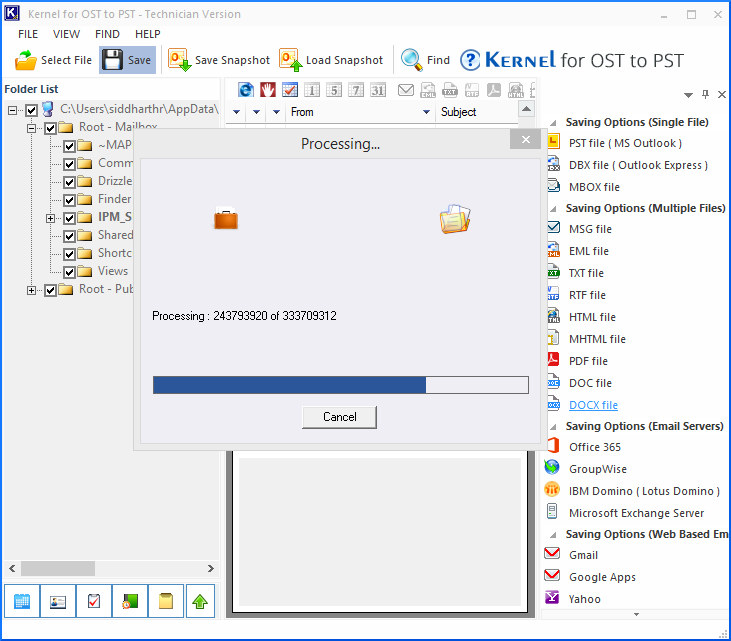
Task: Select the 31-day calendar view icon
Action: point(378,90)
